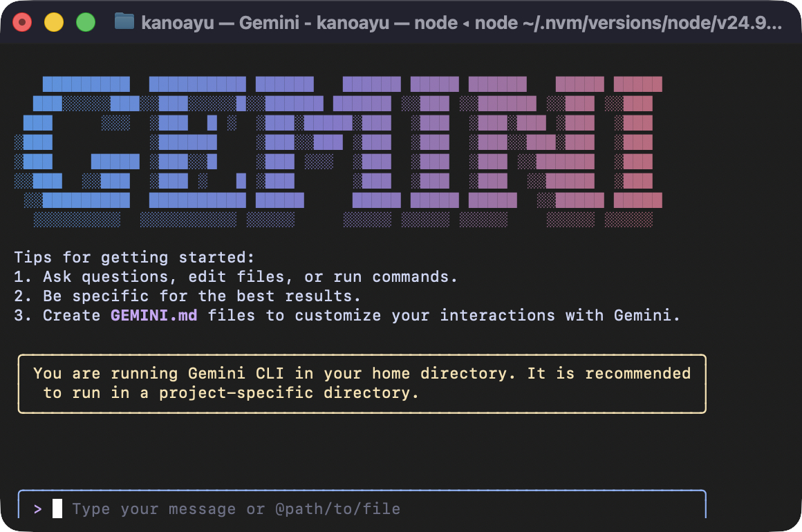Screen dimensions: 802x532
Task: Click "project-specific directory" in the warning
Action: [289, 393]
